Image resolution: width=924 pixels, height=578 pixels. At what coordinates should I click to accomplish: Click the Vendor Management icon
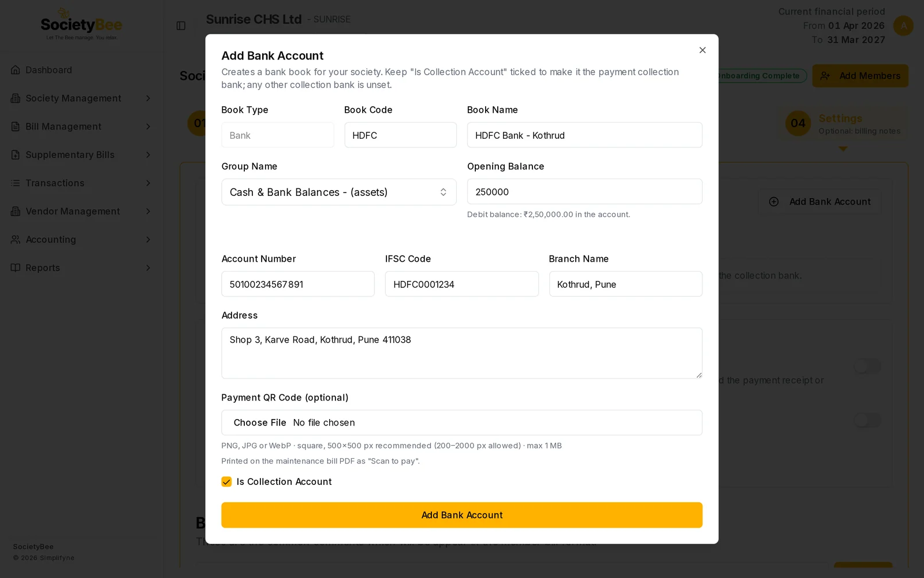click(16, 212)
